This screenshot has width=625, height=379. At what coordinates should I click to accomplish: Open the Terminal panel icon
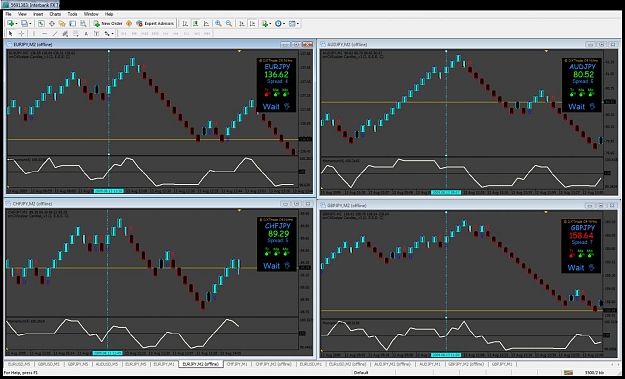point(73,24)
